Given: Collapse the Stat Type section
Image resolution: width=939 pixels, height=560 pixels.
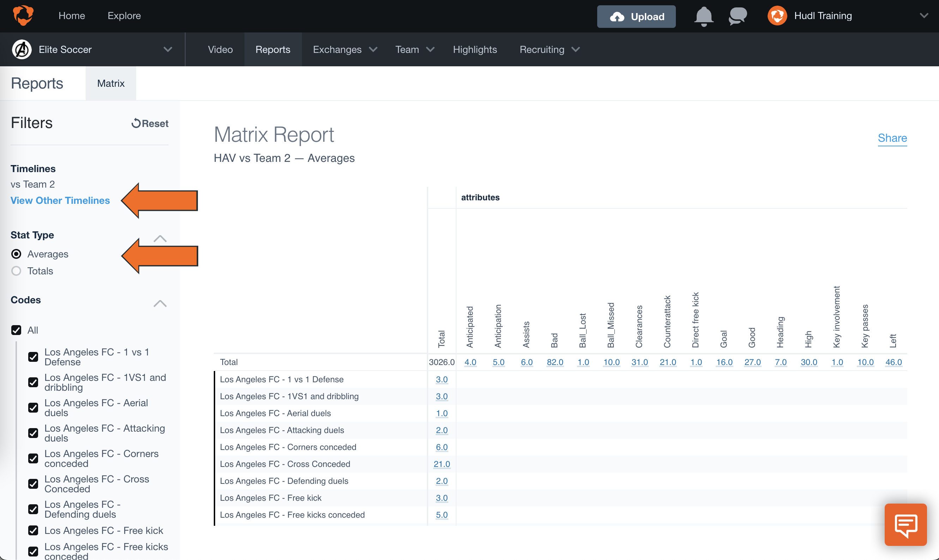Looking at the screenshot, I should [x=160, y=238].
